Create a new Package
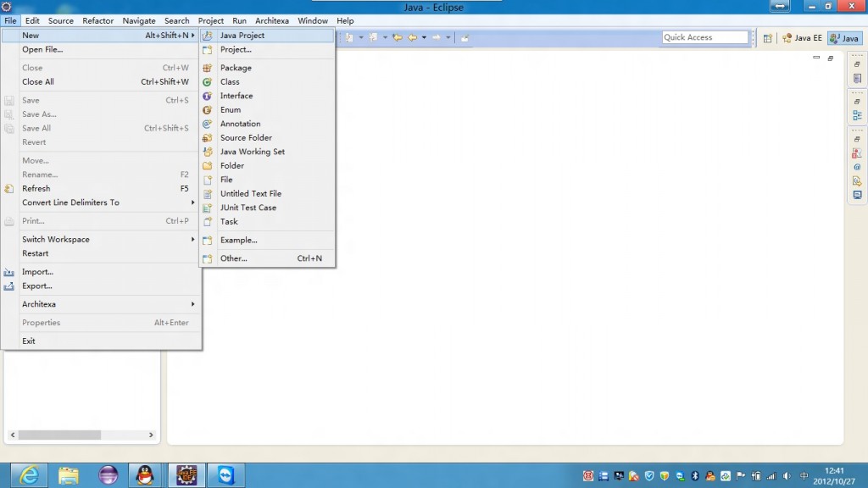868x488 pixels. [x=267, y=68]
